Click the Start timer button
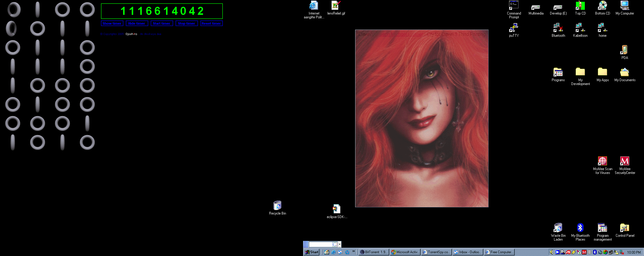Image resolution: width=644 pixels, height=256 pixels. pos(162,23)
